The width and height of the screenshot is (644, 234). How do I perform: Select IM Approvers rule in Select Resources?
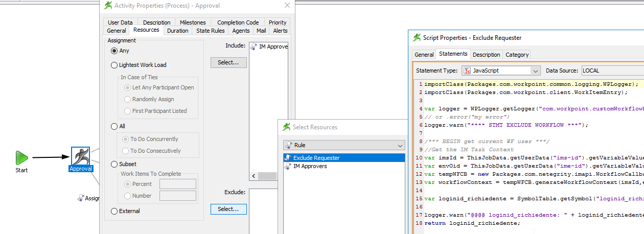344,166
